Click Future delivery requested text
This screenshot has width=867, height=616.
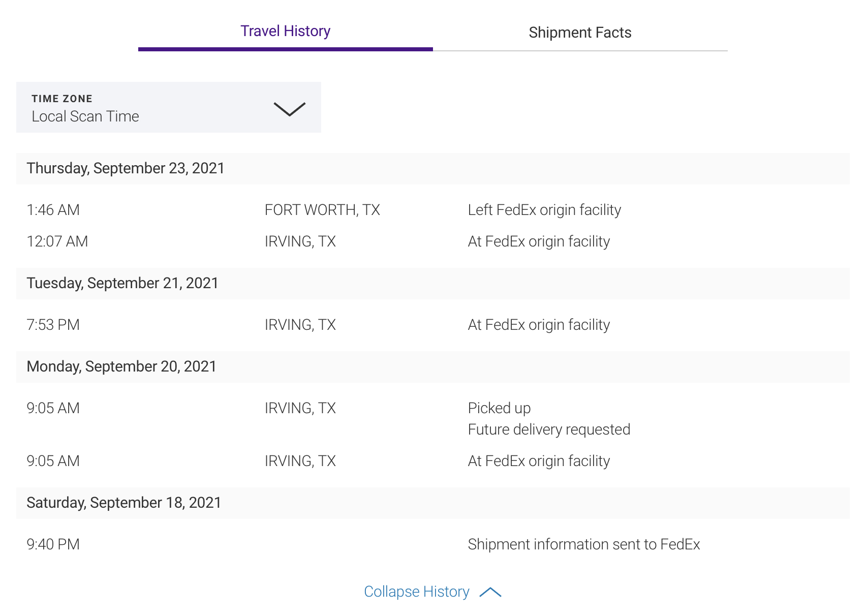point(549,429)
